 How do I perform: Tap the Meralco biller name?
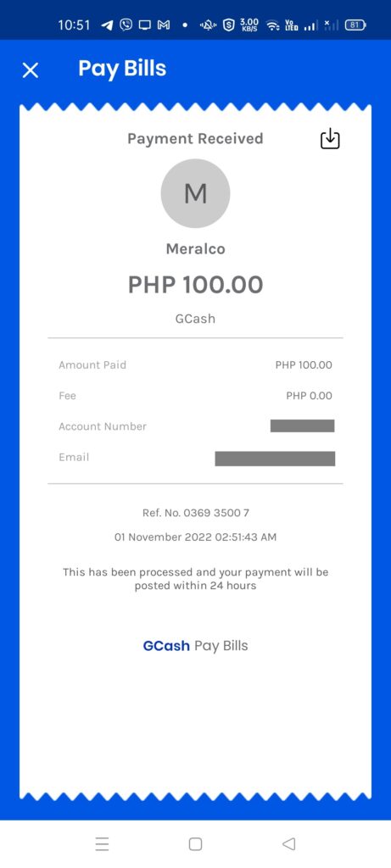pos(195,249)
